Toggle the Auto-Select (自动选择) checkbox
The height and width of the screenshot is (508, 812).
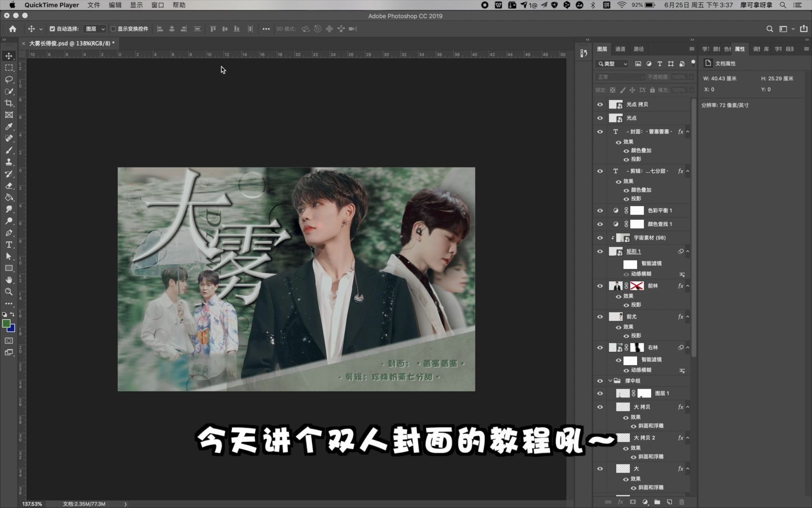52,29
